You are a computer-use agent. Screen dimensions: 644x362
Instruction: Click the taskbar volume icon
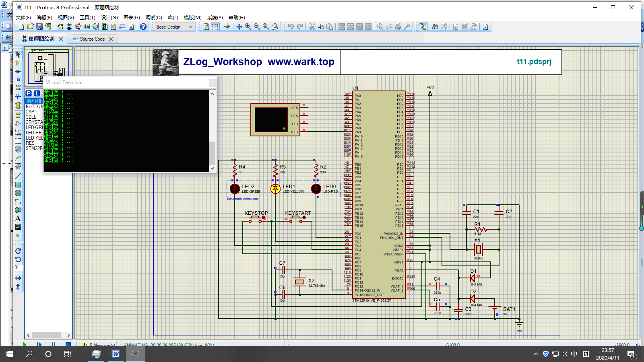point(564,354)
